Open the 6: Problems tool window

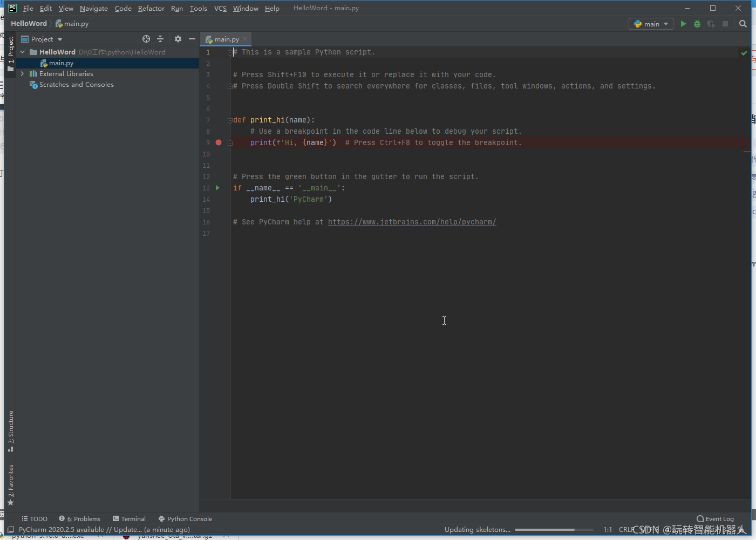80,519
